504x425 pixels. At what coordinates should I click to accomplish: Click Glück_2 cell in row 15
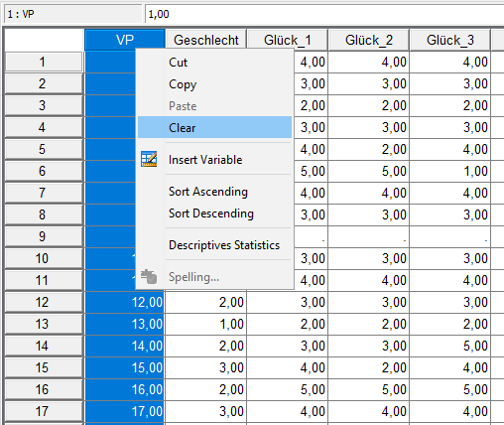369,367
